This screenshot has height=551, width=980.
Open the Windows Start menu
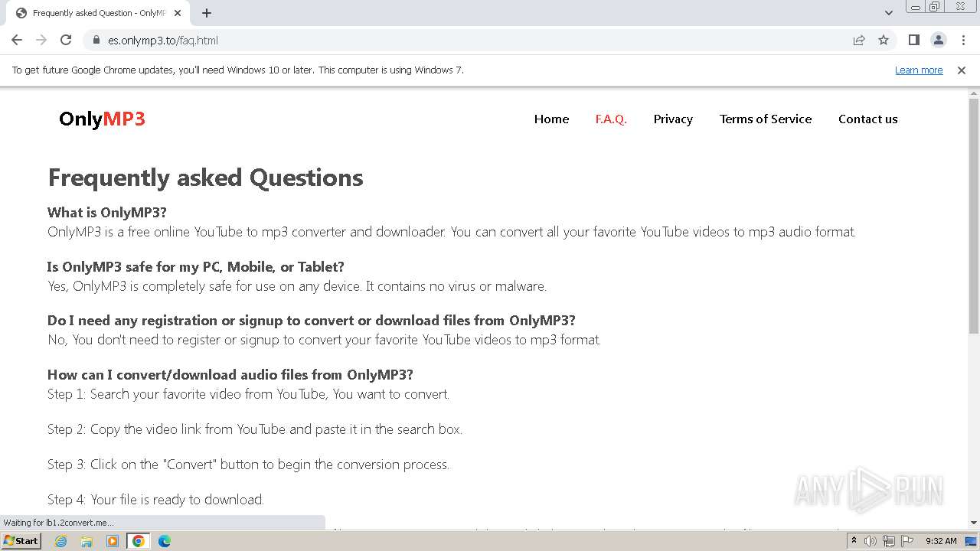tap(21, 540)
